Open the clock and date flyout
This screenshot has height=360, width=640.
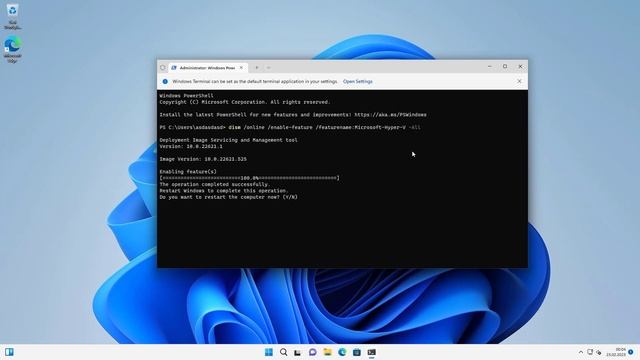(616, 352)
